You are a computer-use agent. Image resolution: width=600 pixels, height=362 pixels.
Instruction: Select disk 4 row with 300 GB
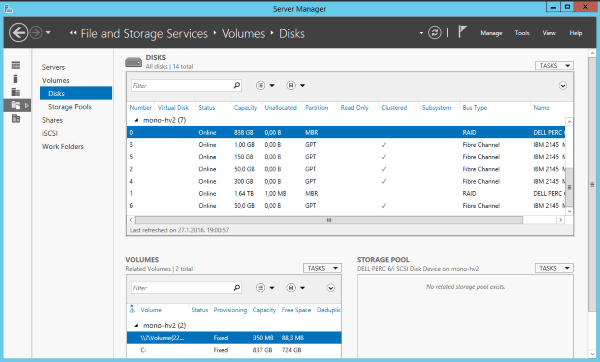[x=346, y=181]
